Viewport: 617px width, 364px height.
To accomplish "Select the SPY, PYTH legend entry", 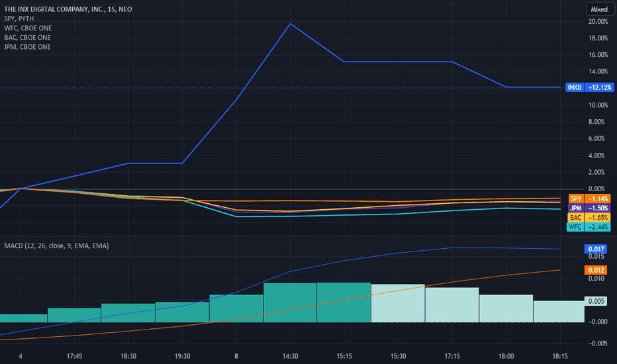I will (19, 19).
